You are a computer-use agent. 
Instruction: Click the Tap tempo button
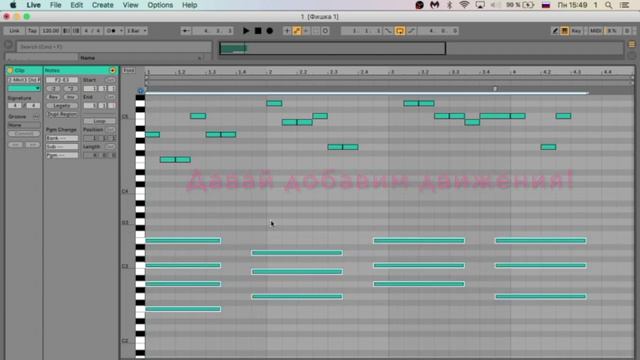click(x=32, y=31)
